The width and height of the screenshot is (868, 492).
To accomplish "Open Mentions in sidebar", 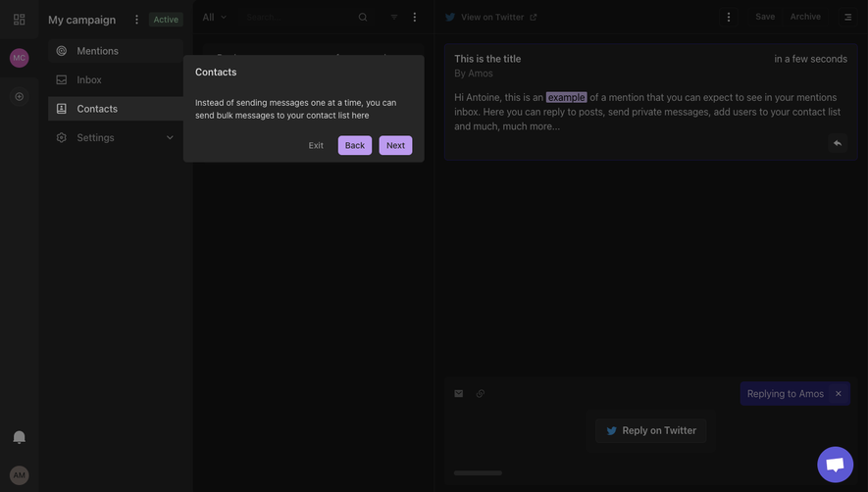I will tap(115, 51).
